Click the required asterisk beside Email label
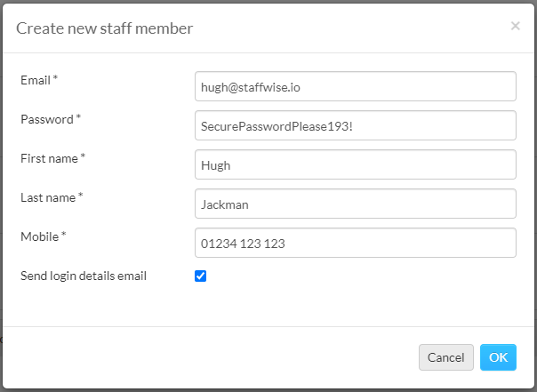This screenshot has width=537, height=392. point(55,78)
